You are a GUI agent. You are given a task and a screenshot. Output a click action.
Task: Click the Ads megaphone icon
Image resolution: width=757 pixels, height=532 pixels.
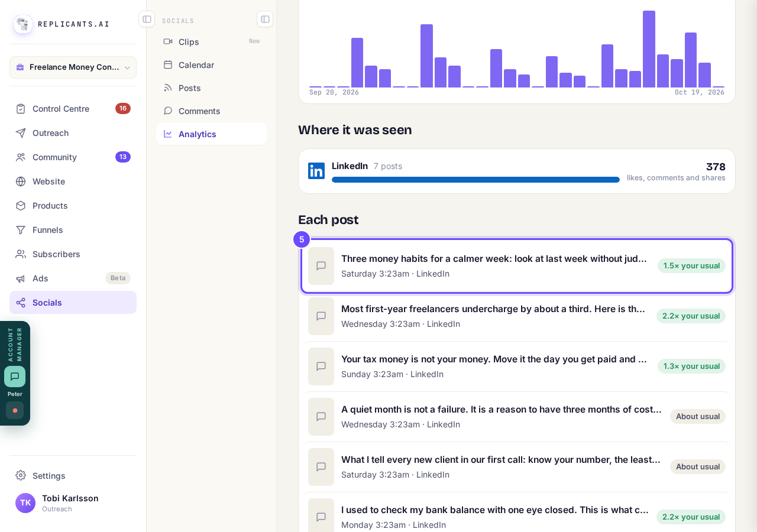coord(21,278)
